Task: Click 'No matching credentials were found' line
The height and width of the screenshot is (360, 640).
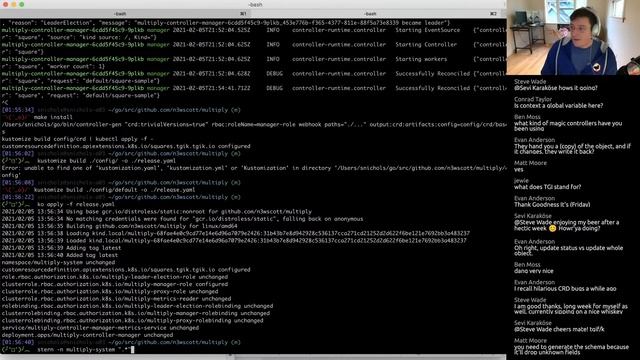Action: click(182, 219)
